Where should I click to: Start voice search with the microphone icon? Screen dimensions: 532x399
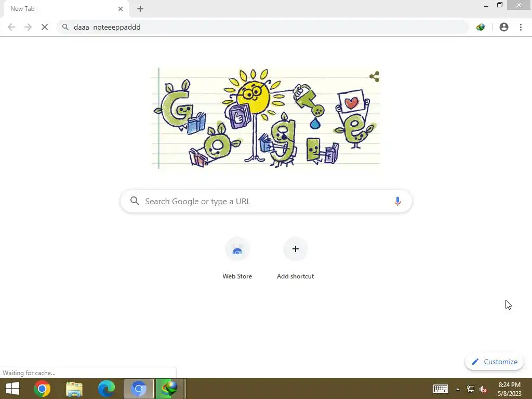click(x=397, y=201)
